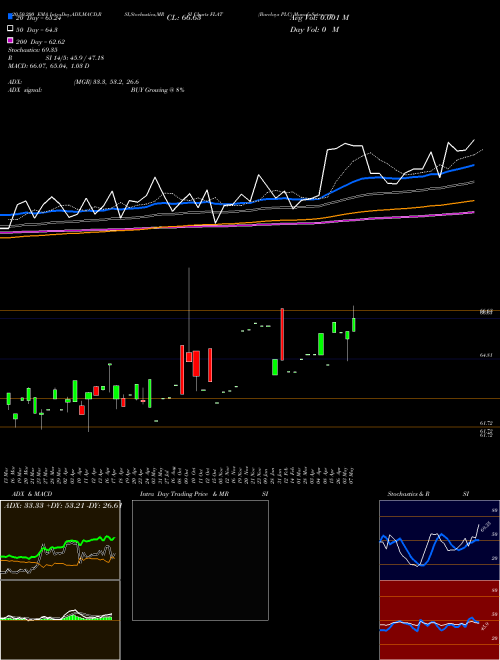
Task: Click the 'MACD: 66.07, 65.04, 1.03 D' line
Action: pyautogui.click(x=48, y=66)
